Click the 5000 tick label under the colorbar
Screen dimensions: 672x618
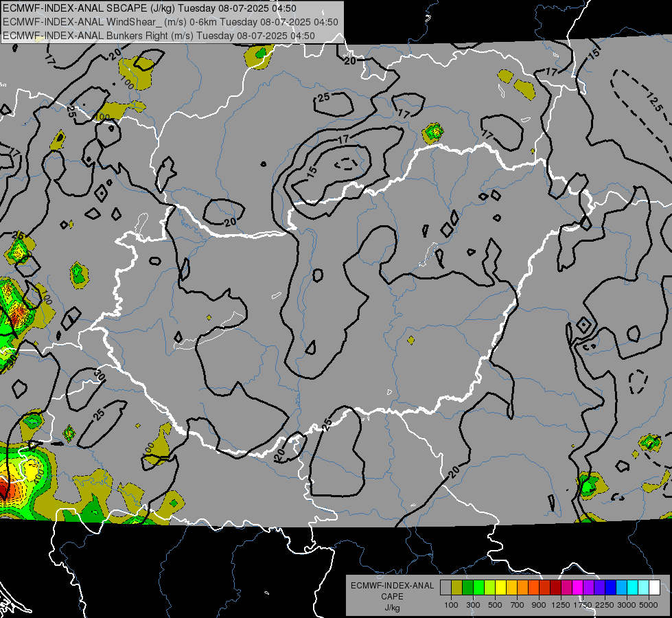click(x=649, y=605)
